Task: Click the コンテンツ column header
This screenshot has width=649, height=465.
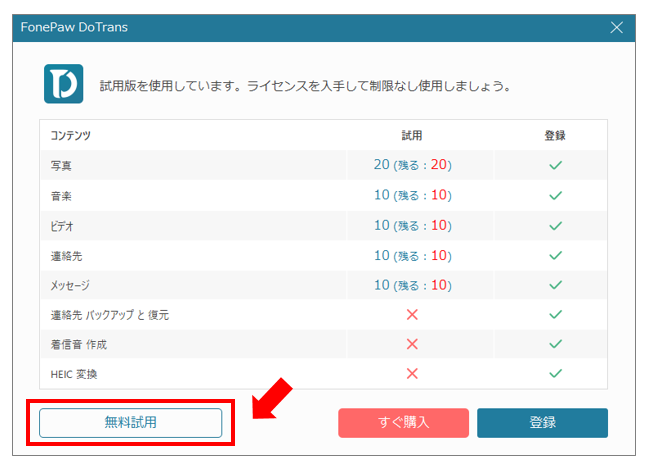Action: point(70,135)
